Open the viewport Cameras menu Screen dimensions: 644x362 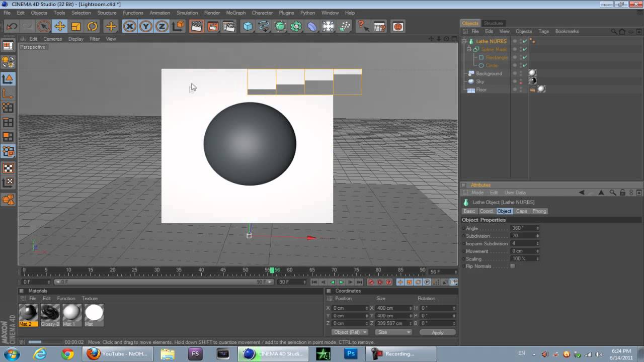tap(52, 39)
